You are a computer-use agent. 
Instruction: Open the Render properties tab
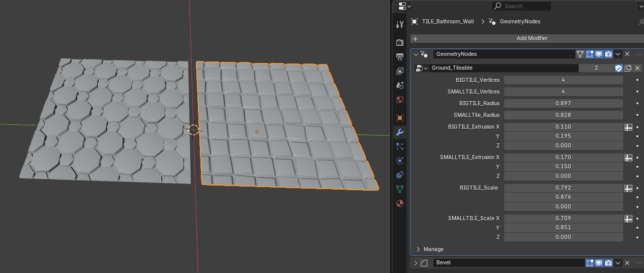tap(400, 42)
